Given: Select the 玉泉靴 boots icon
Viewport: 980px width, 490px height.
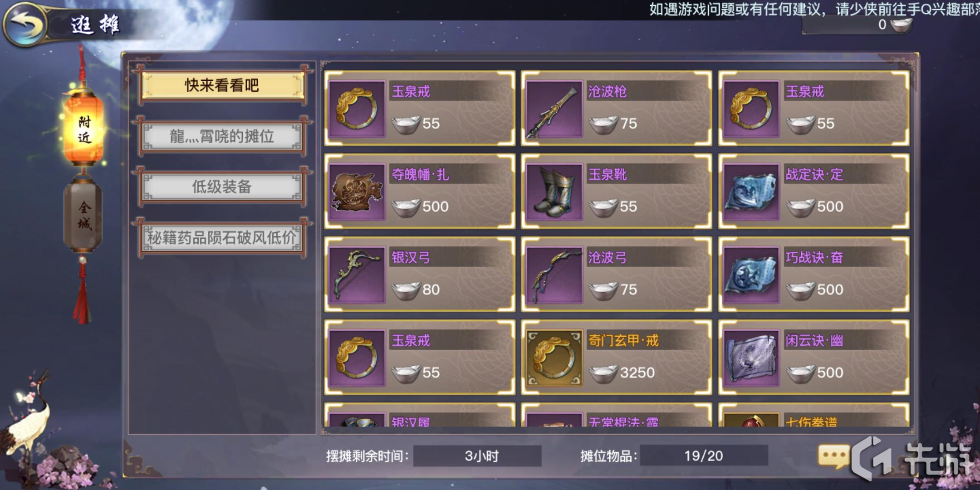Looking at the screenshot, I should coord(554,192).
